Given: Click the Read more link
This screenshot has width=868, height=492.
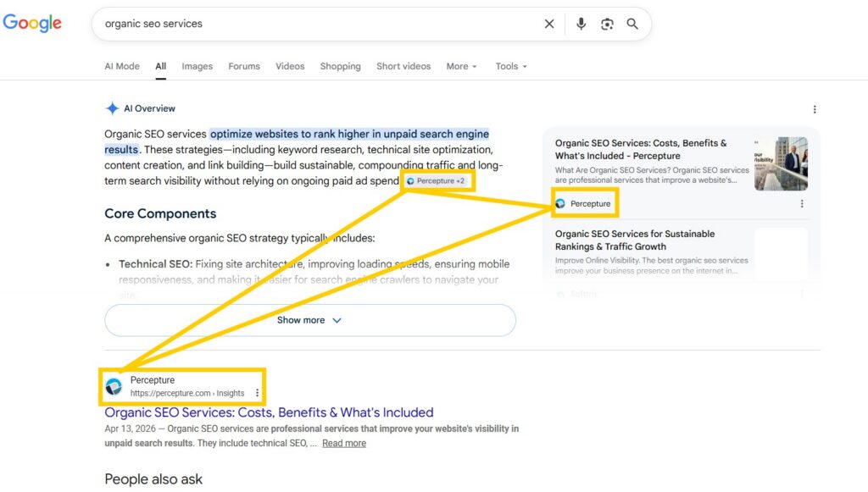Looking at the screenshot, I should click(344, 443).
